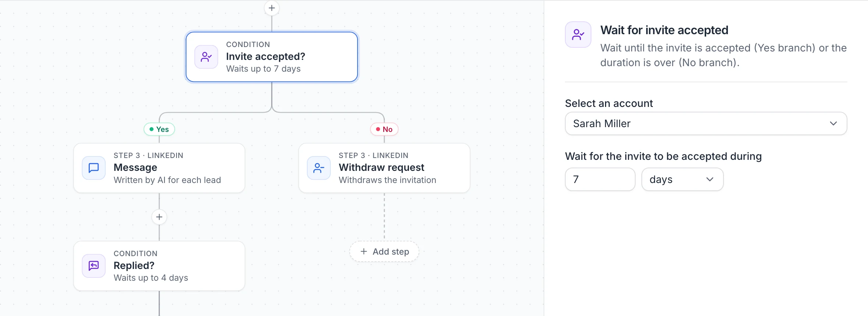The image size is (868, 316).
Task: Click 'Waits up to 4 days' text
Action: pos(151,278)
